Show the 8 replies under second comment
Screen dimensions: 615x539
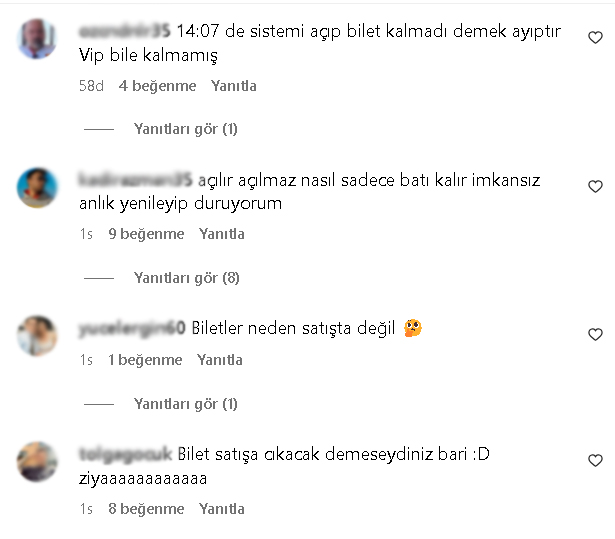[x=186, y=278]
